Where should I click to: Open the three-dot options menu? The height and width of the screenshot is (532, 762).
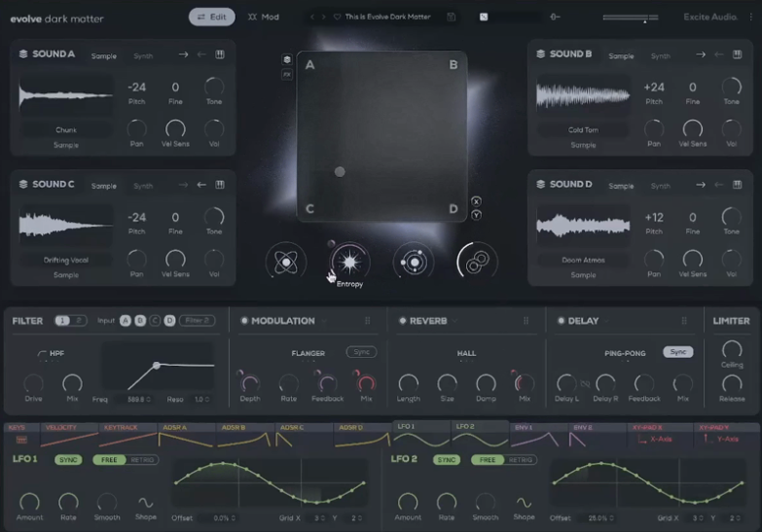[751, 17]
